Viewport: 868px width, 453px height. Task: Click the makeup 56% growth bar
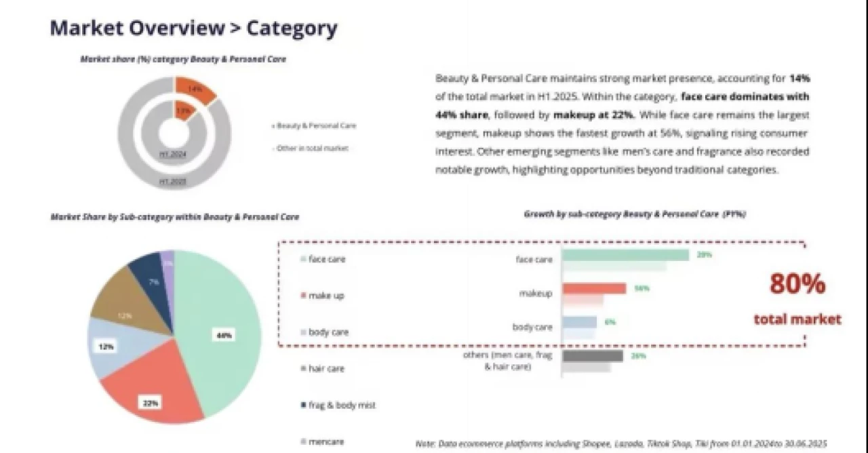tap(594, 289)
